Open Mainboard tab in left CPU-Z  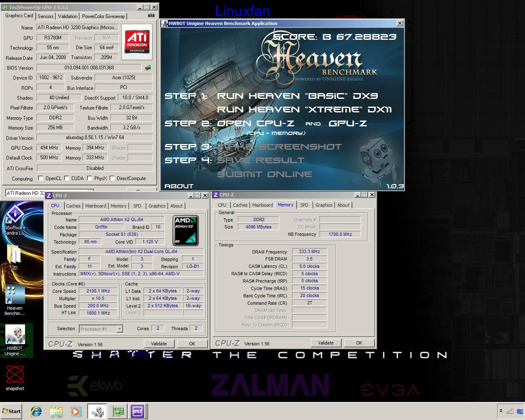[96, 206]
